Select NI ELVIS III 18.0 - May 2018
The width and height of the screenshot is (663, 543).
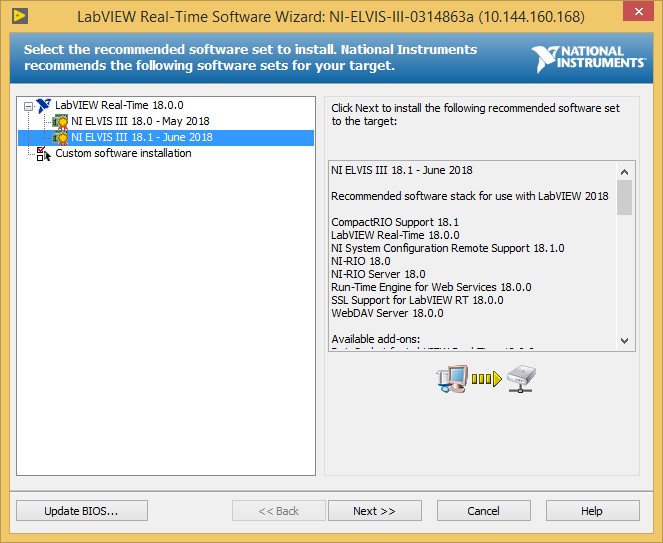click(x=140, y=122)
